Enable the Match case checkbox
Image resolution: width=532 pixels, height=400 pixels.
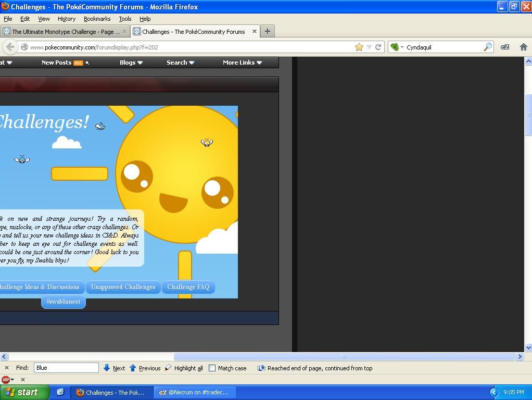click(212, 368)
